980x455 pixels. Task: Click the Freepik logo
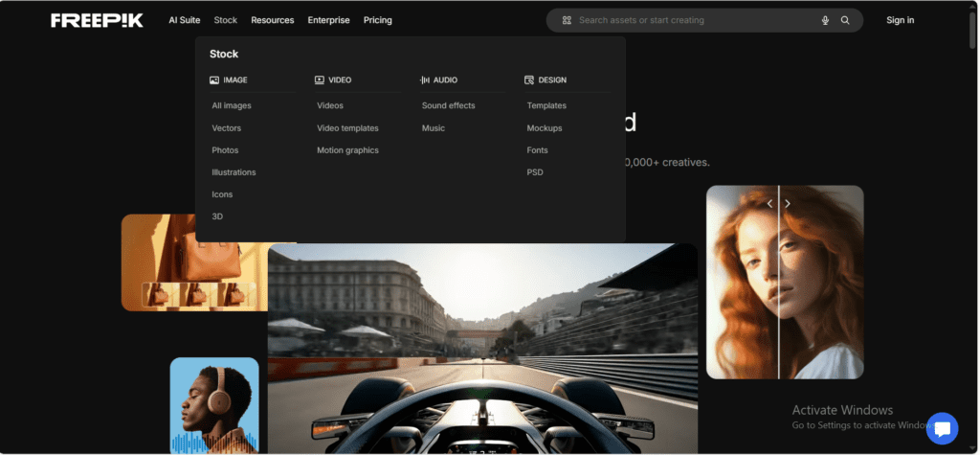pyautogui.click(x=97, y=20)
